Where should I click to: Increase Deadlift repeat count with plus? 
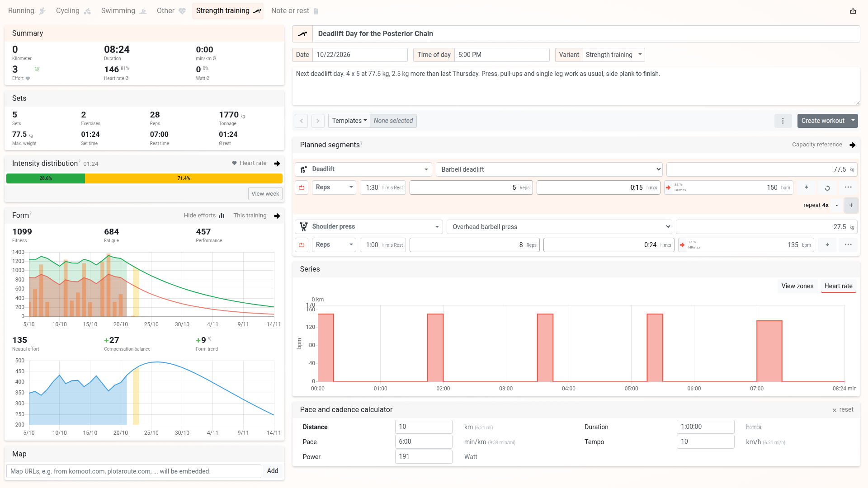[x=851, y=205]
